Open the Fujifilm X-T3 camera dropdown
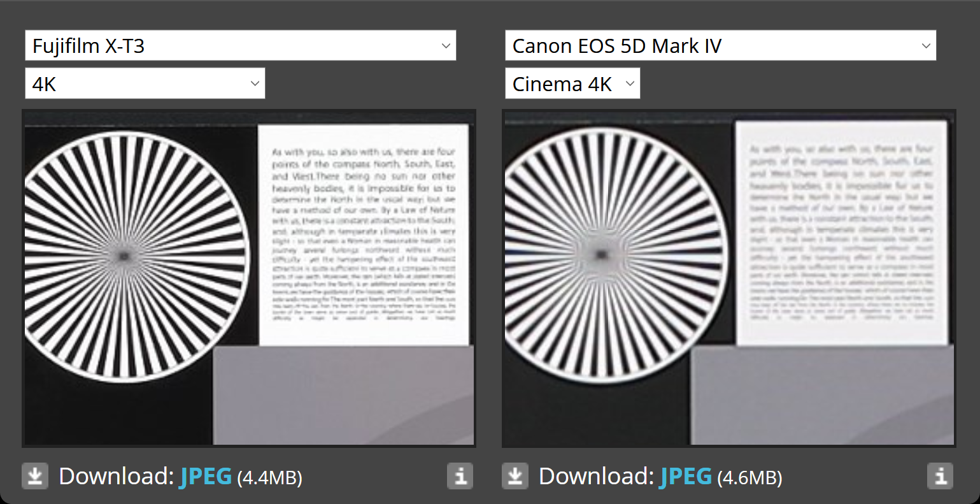The image size is (980, 504). 240,46
